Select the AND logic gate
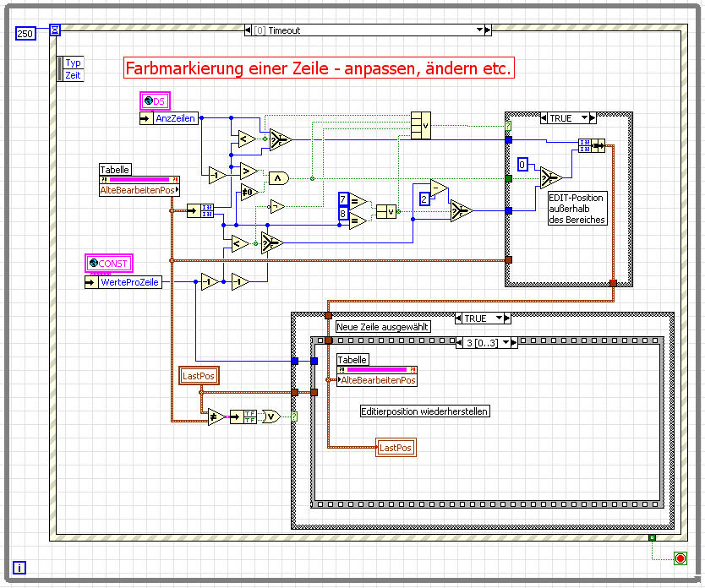Screen dimensions: 705x588 click(x=279, y=178)
